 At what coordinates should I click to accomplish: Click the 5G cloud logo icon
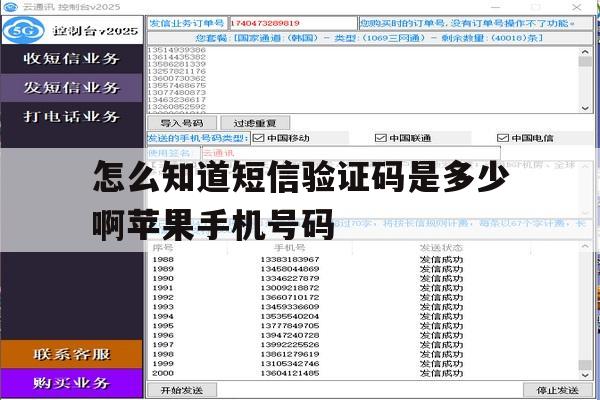24,30
